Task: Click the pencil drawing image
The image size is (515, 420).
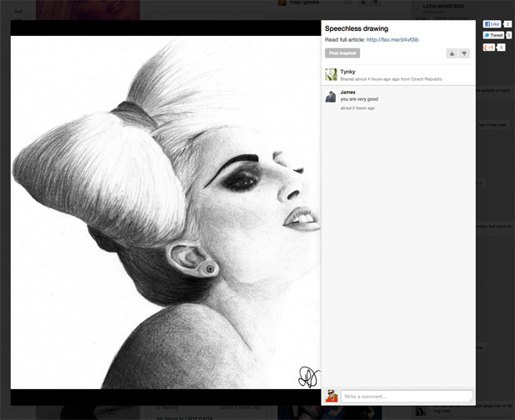Action: coord(166,212)
